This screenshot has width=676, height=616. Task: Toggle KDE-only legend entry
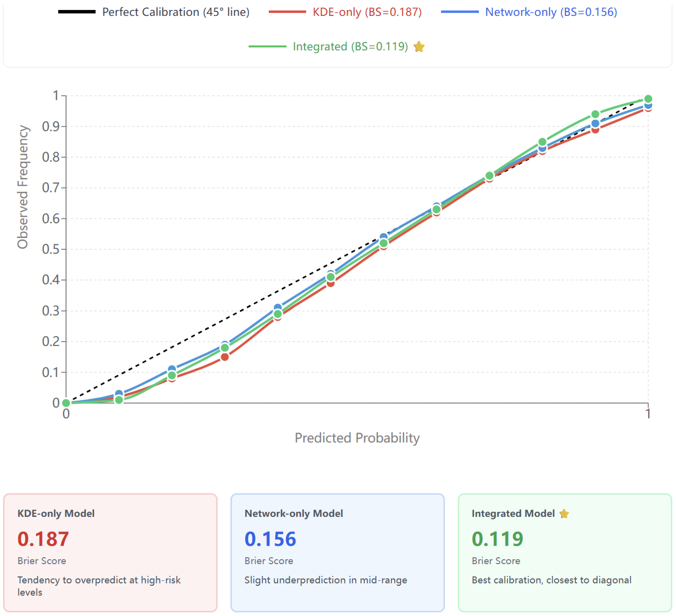coord(367,12)
